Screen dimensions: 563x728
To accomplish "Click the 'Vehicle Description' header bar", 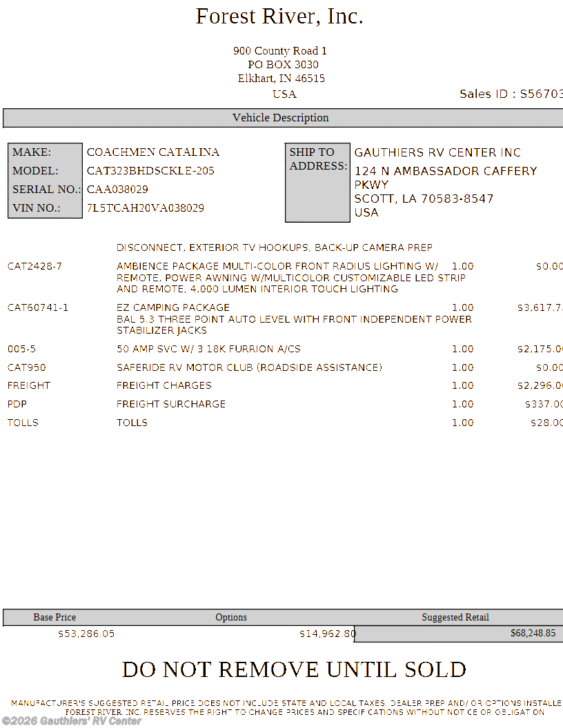I will 283,118.
